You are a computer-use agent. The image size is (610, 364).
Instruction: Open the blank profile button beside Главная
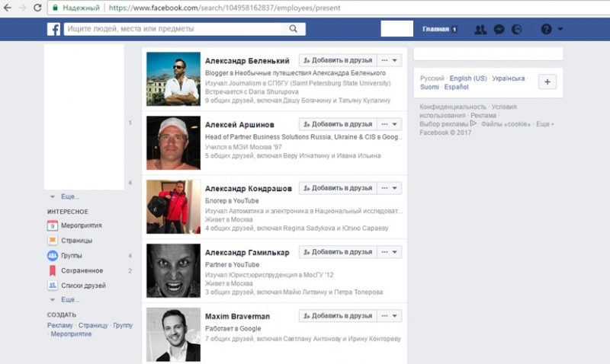pos(396,29)
